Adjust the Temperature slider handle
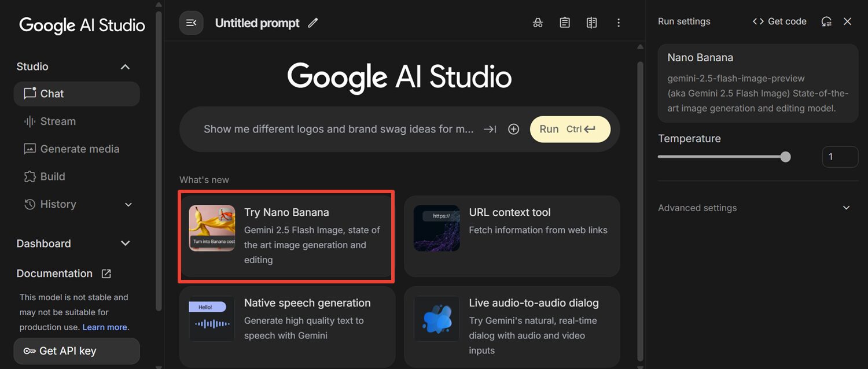 point(785,157)
